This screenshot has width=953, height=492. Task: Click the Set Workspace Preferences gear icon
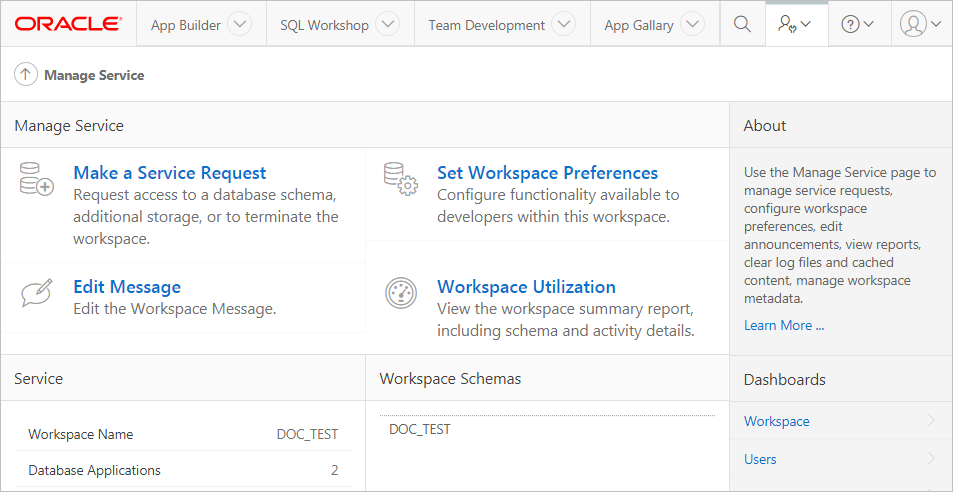tap(400, 180)
